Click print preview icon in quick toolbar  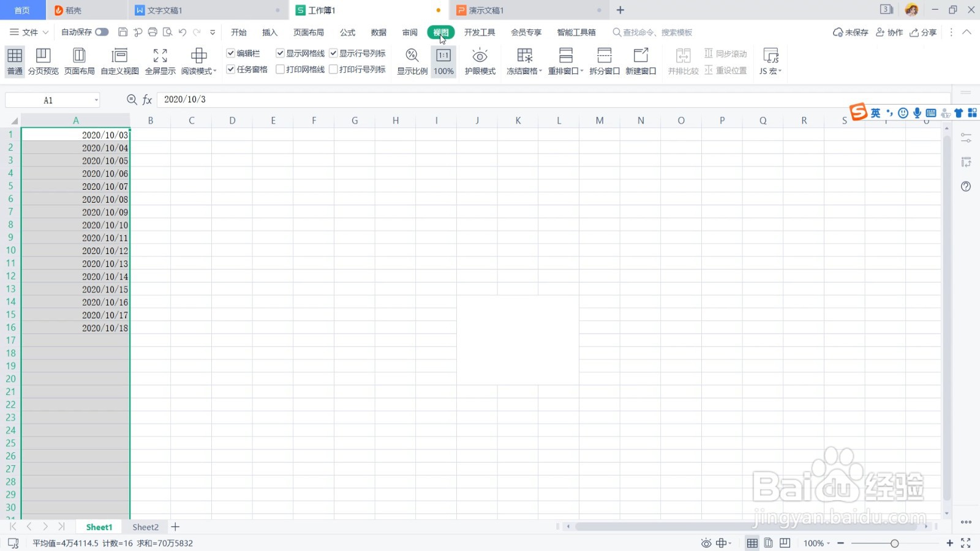[x=167, y=32]
